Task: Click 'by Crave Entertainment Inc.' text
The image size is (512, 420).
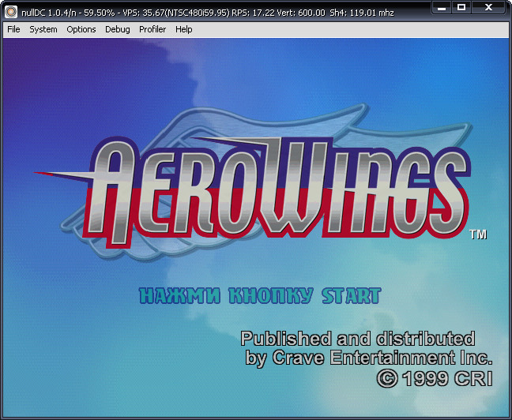Action: [x=369, y=358]
